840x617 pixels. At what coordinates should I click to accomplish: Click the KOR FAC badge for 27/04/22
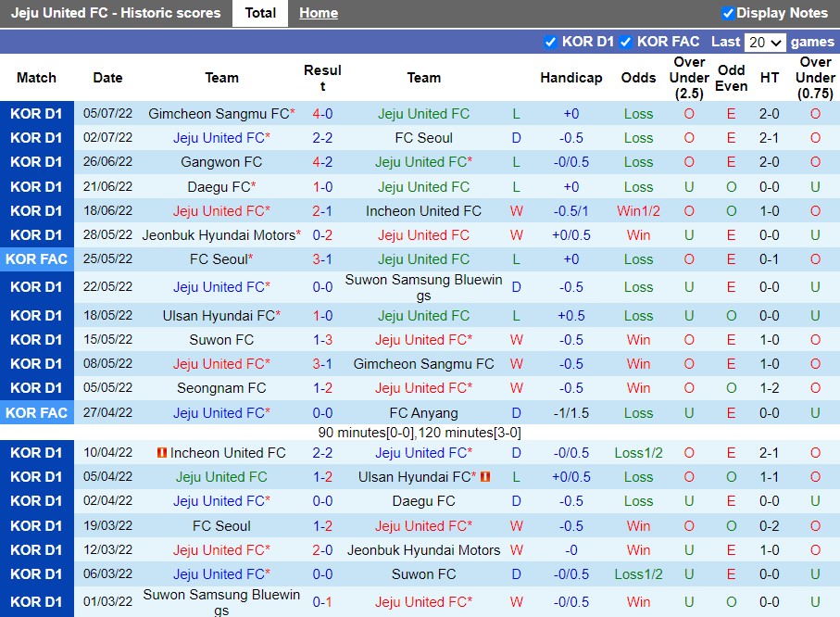[37, 413]
